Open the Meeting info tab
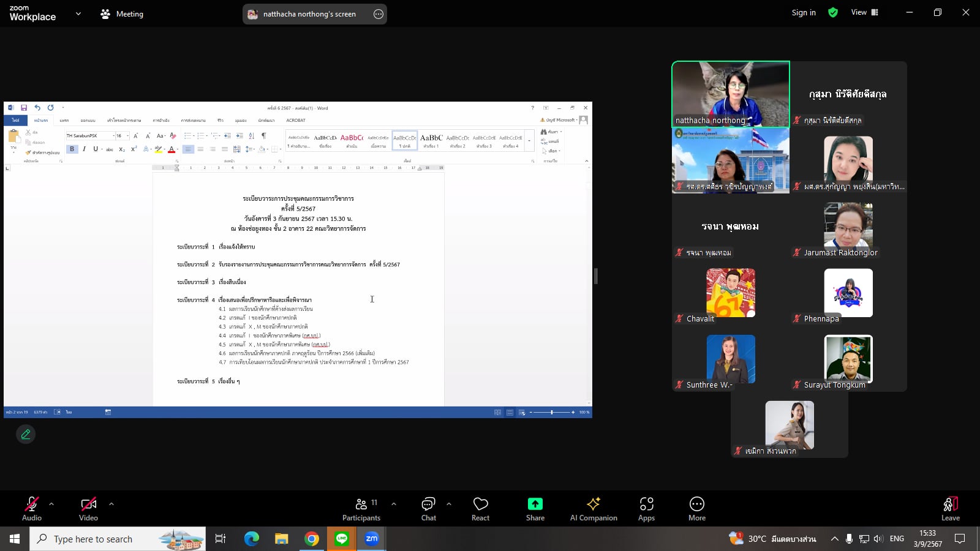 [122, 13]
